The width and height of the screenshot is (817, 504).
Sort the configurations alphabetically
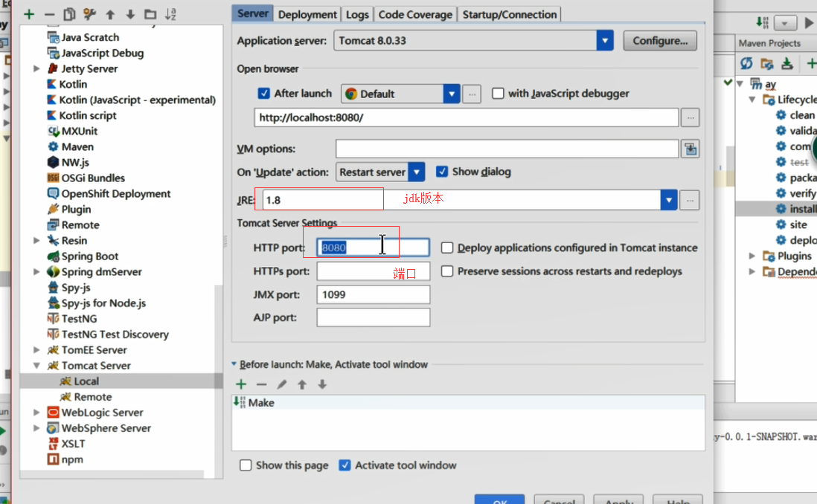pos(170,15)
